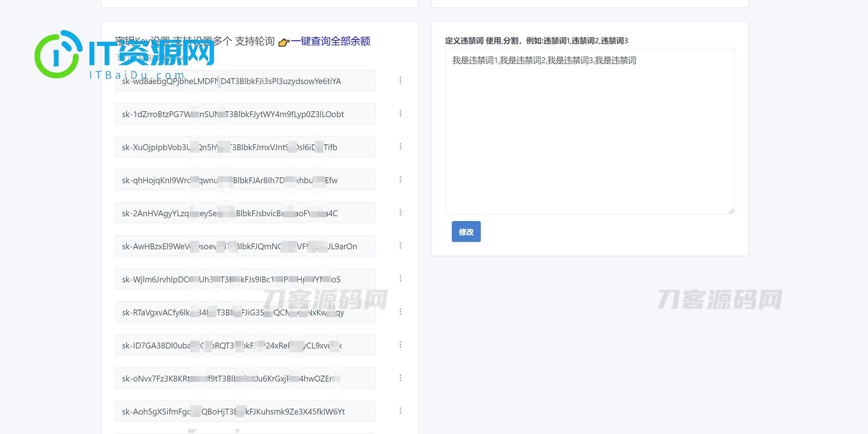Click the key field starting sk-qhHojqKnI9Wr
The width and height of the screenshot is (868, 434).
pyautogui.click(x=245, y=180)
